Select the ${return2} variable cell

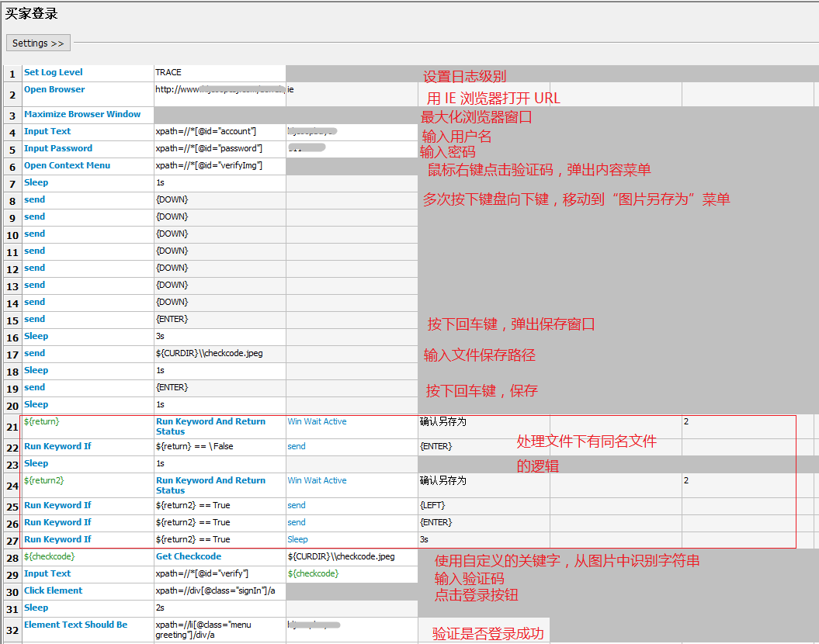point(88,486)
